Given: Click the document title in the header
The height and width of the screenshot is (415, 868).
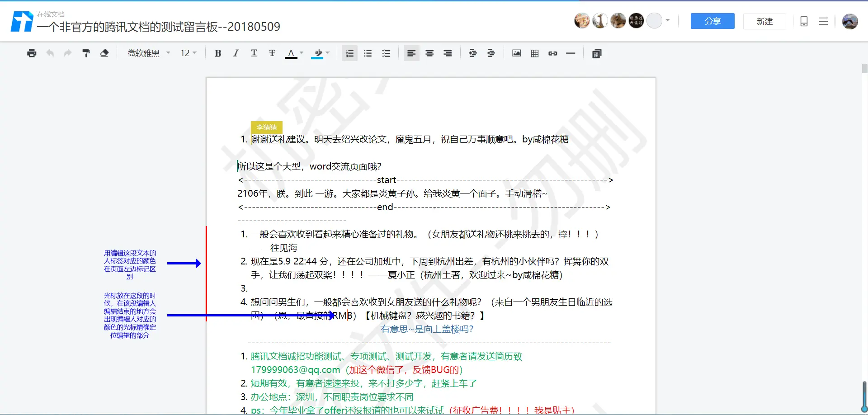Looking at the screenshot, I should point(159,27).
